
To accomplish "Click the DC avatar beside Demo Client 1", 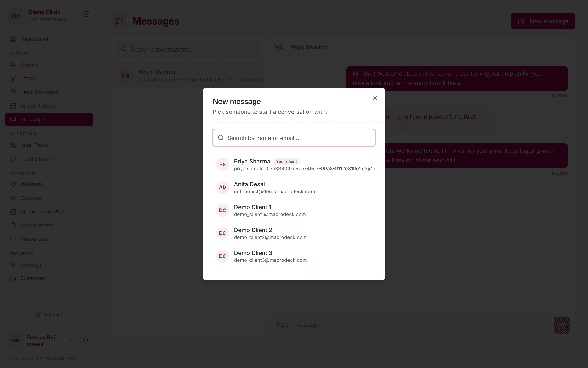I will coord(222,210).
